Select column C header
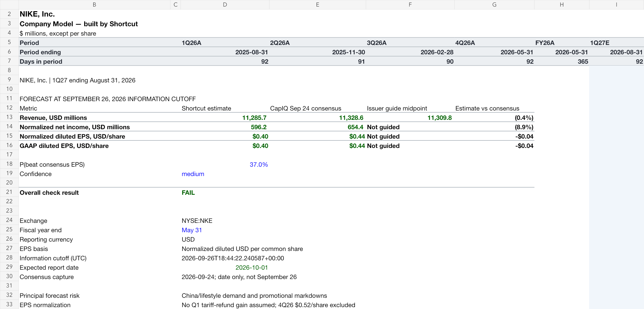Image resolution: width=644 pixels, height=309 pixels. pos(176,5)
